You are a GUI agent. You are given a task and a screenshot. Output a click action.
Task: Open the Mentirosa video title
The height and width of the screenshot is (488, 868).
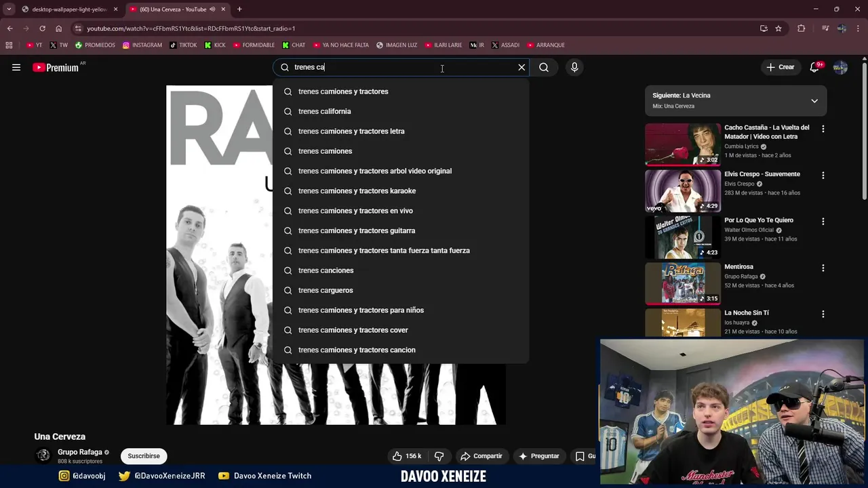tap(738, 266)
